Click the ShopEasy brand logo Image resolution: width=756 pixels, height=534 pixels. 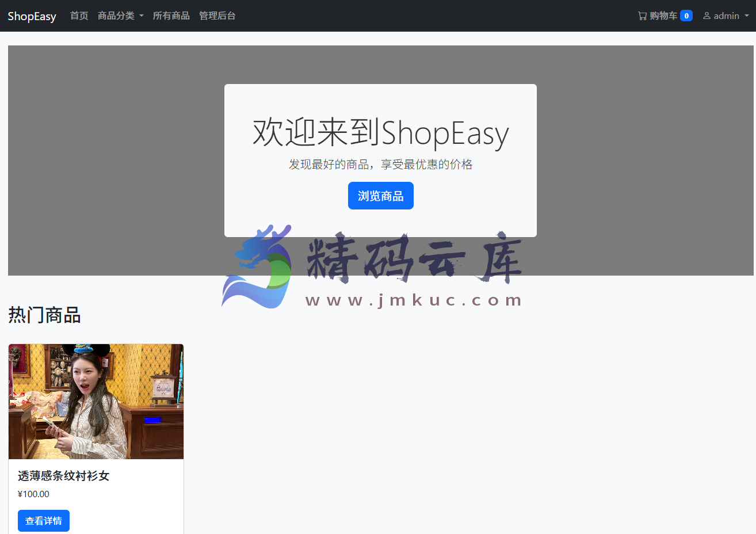coord(32,16)
